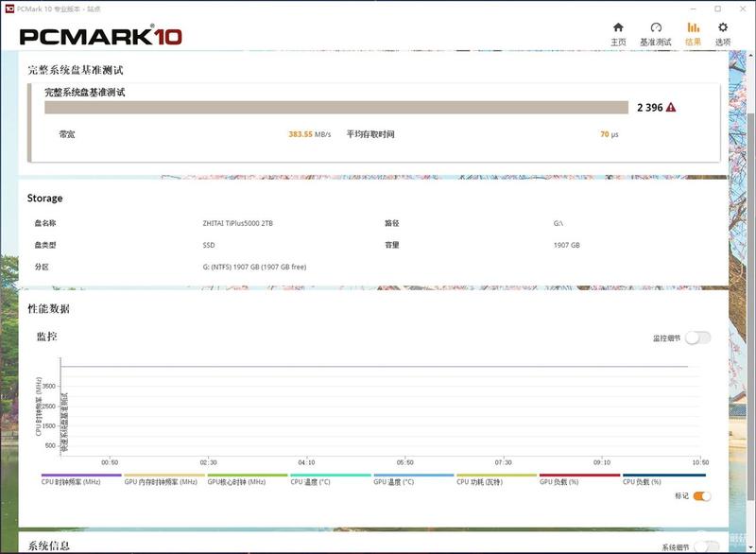The width and height of the screenshot is (756, 554).
Task: Click the 04:10 time label on chart axis
Action: pos(306,462)
